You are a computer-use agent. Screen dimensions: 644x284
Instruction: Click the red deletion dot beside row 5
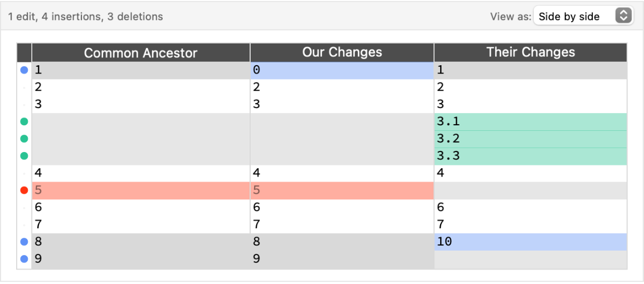tap(24, 190)
